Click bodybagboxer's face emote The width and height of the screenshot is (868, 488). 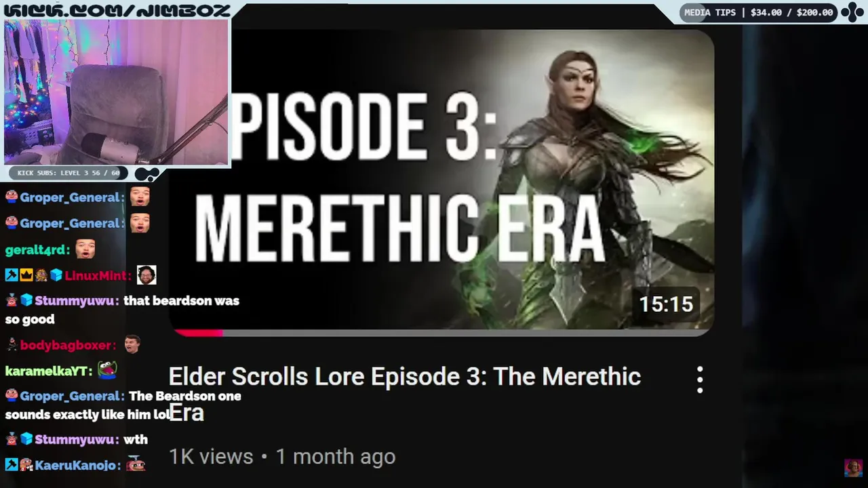(x=132, y=344)
